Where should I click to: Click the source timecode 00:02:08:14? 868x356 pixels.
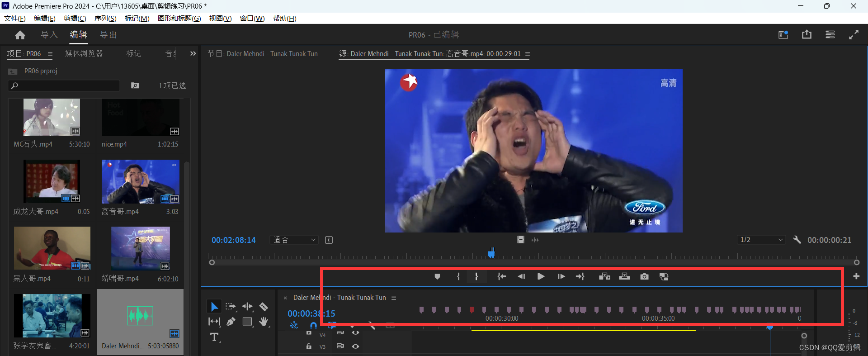tap(234, 240)
